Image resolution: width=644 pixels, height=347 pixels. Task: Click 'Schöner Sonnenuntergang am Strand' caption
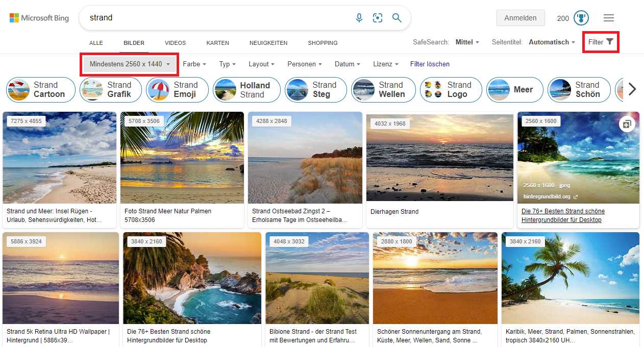tap(430, 336)
